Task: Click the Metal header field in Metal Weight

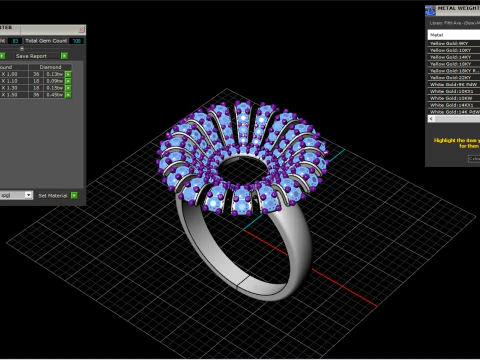Action: click(454, 35)
